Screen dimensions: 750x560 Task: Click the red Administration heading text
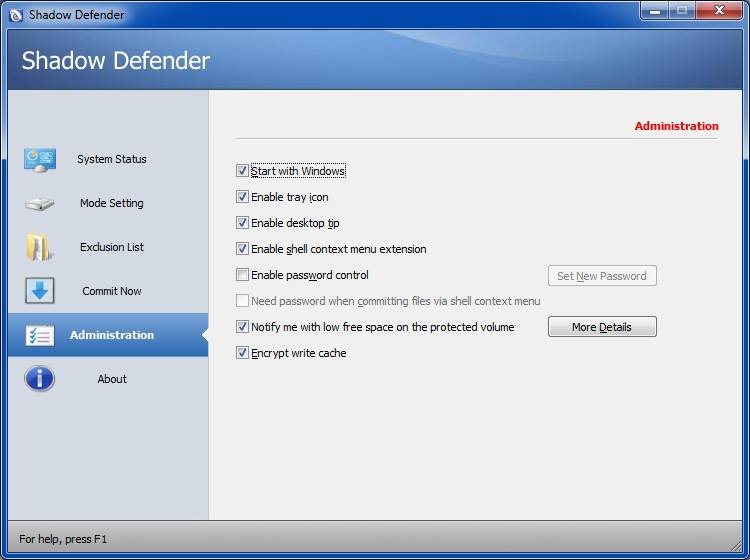click(x=676, y=126)
